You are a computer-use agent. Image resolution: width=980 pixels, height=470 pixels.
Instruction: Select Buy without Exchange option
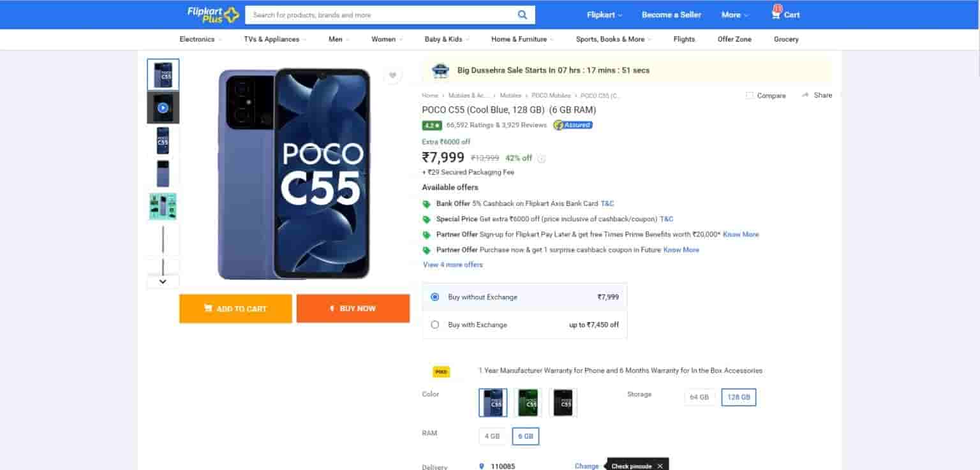coord(434,297)
